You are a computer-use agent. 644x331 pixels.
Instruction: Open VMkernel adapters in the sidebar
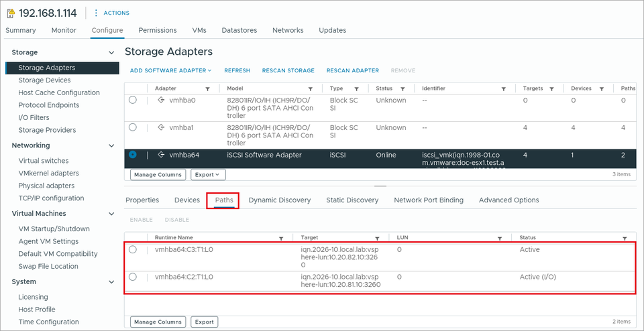point(48,173)
